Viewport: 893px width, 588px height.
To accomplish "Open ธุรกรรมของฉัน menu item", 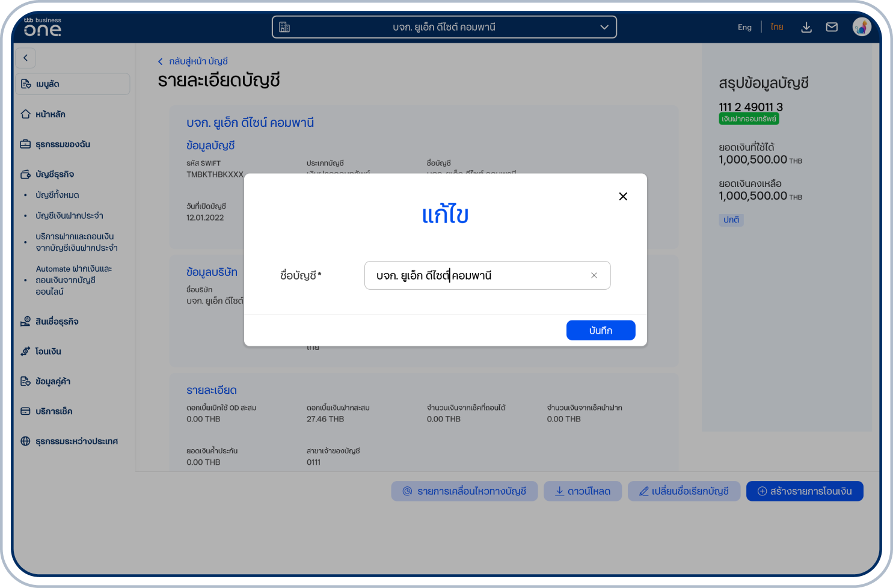I will coord(63,144).
